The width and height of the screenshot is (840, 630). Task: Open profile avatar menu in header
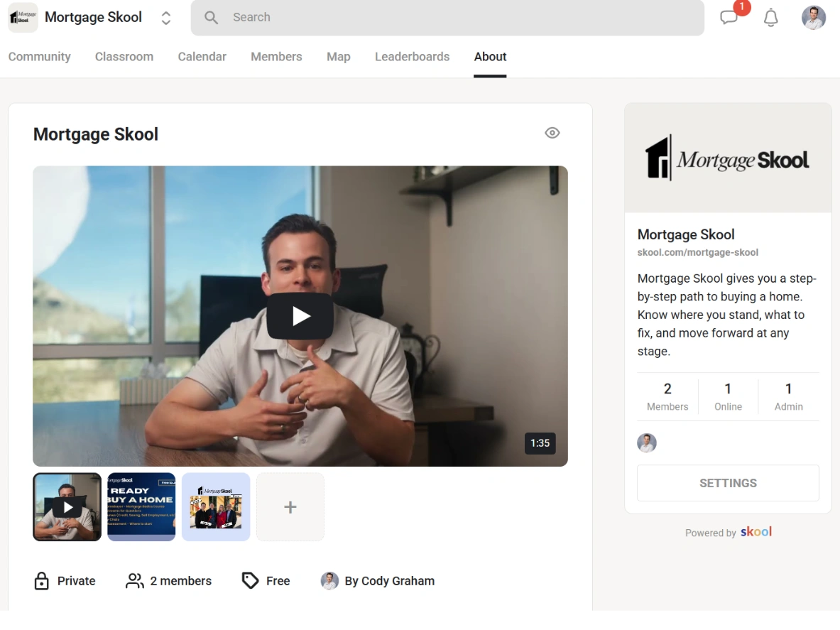(x=813, y=18)
